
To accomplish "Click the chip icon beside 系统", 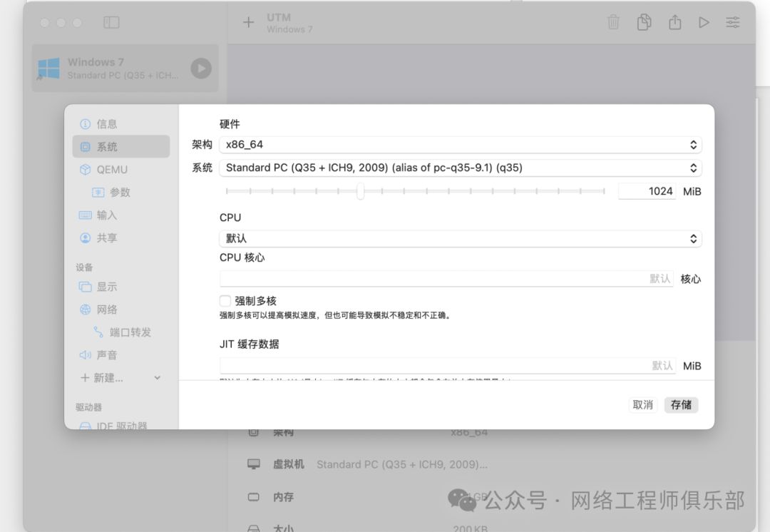I will click(86, 146).
